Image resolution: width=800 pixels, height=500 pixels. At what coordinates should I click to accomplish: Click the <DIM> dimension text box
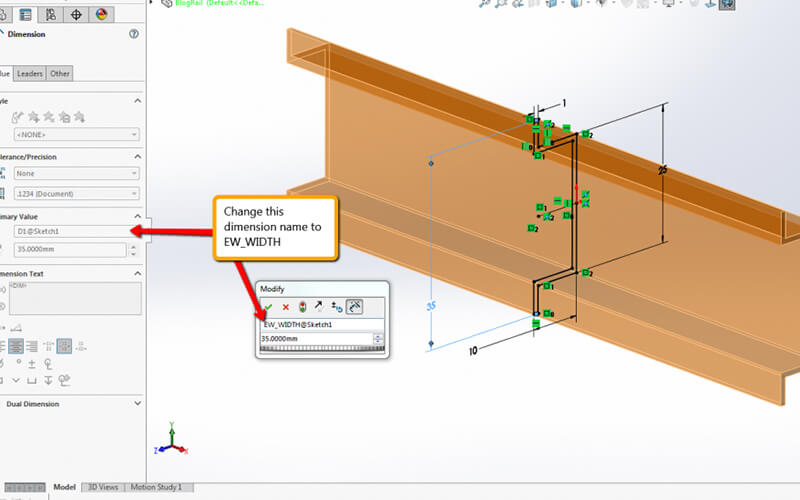pyautogui.click(x=75, y=298)
